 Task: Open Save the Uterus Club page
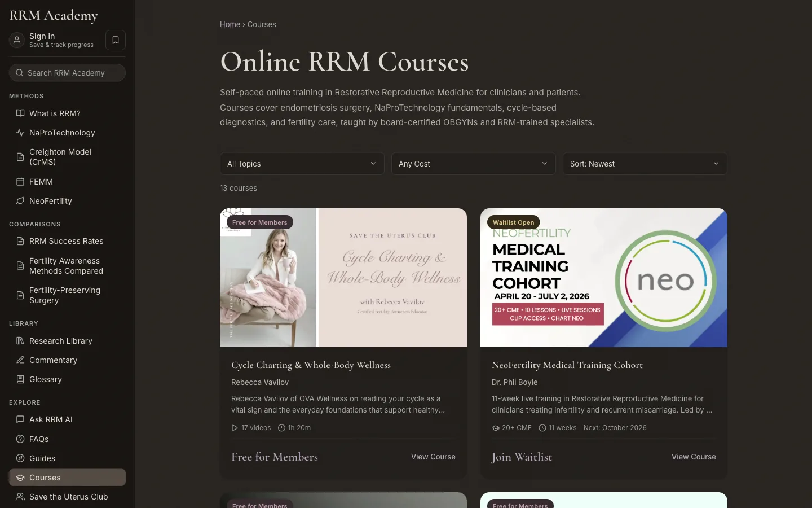pyautogui.click(x=67, y=497)
